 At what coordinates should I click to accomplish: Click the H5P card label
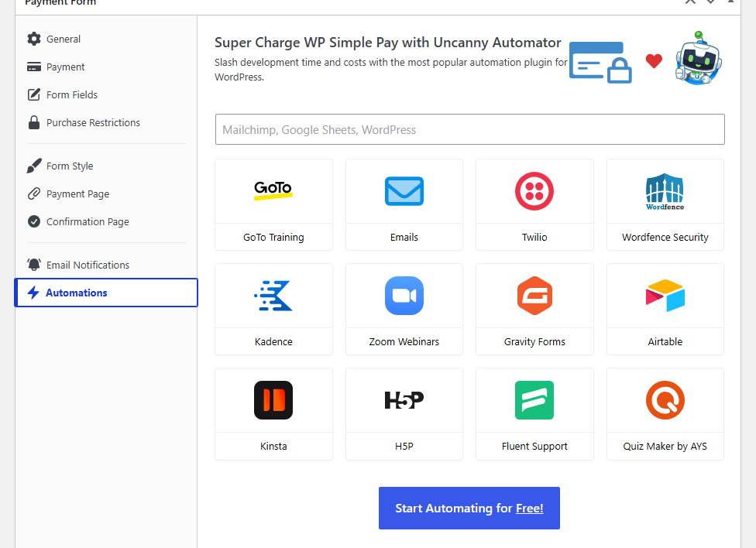[404, 447]
